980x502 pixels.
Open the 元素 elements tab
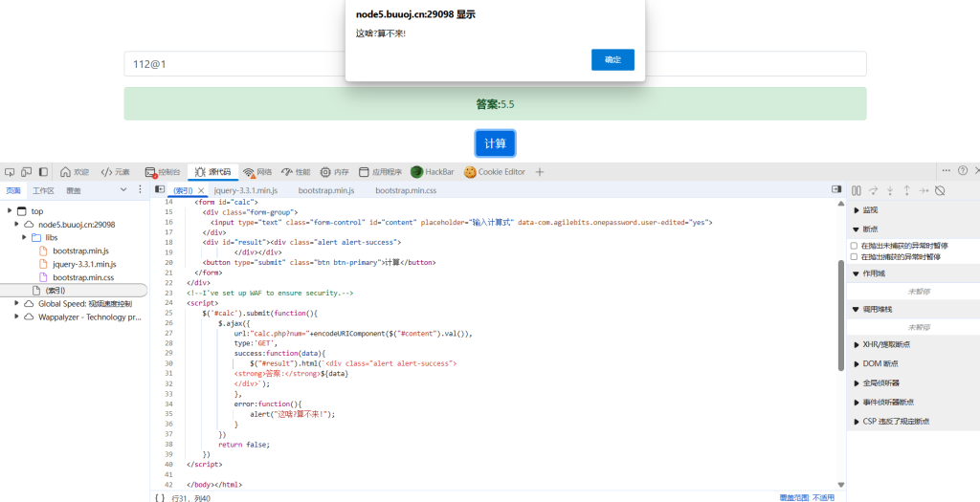pyautogui.click(x=115, y=172)
